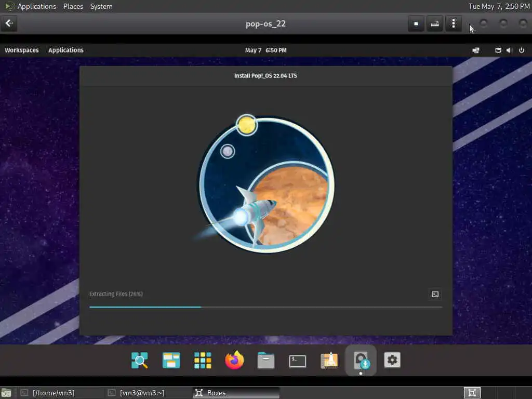532x399 pixels.
Task: Open the Workspaces overview in Pop!_OS
Action: [22, 50]
